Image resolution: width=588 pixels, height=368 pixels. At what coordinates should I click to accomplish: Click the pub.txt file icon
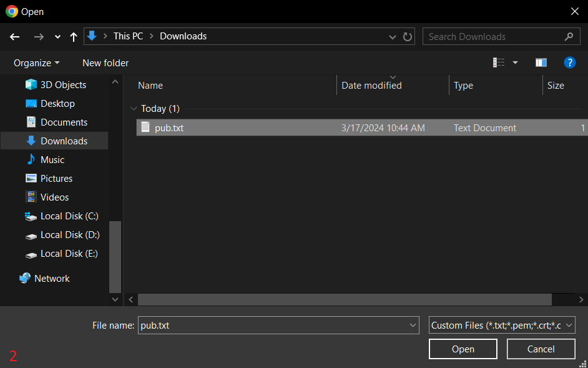tap(145, 127)
